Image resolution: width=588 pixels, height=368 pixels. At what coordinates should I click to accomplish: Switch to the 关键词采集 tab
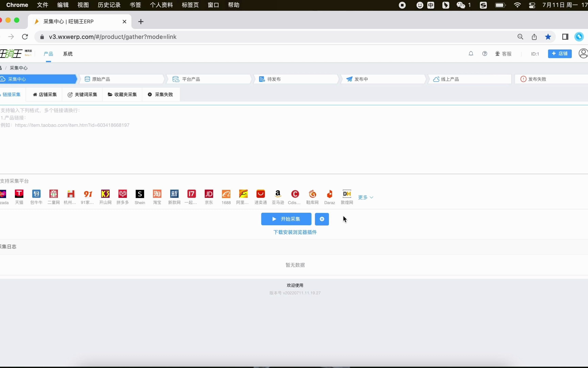point(82,94)
